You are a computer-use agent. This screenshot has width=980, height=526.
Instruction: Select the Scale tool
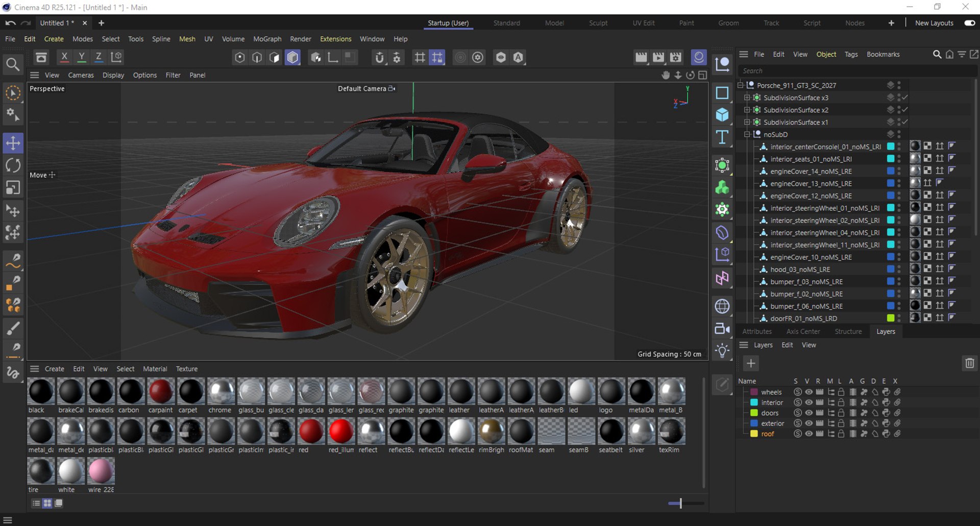13,188
